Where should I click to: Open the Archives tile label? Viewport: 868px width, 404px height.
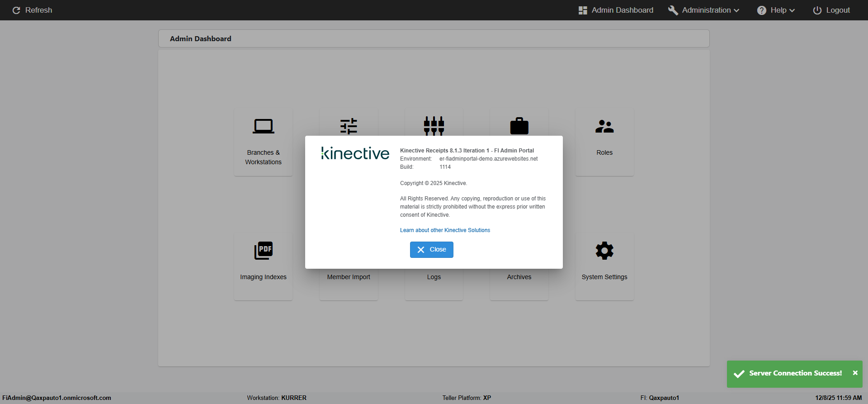[x=519, y=277]
